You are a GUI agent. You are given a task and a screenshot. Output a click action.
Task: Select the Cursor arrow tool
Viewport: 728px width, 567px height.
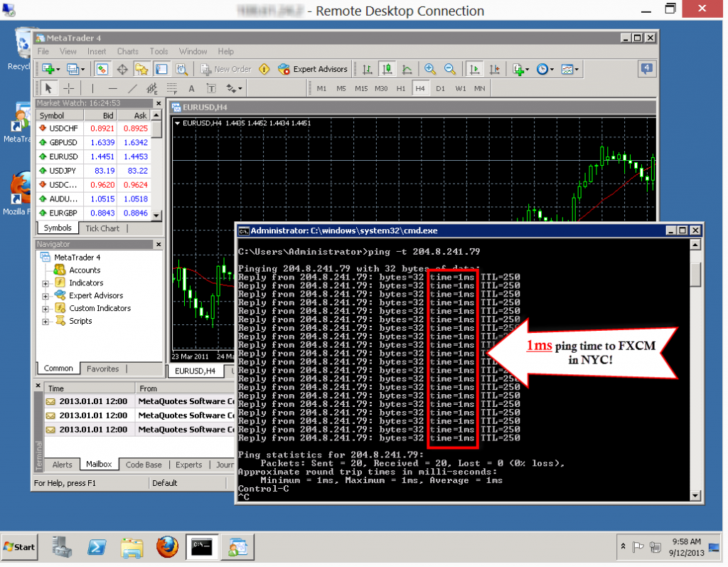pyautogui.click(x=48, y=88)
